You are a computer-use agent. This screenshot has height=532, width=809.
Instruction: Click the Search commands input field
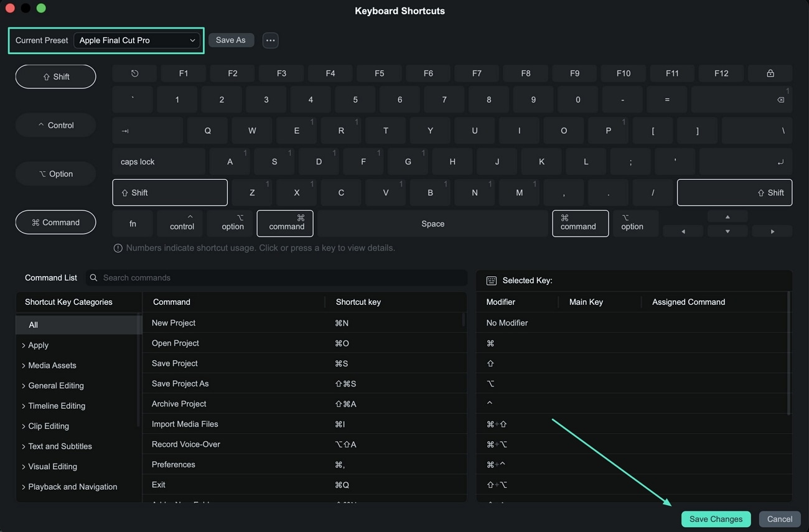pyautogui.click(x=277, y=278)
